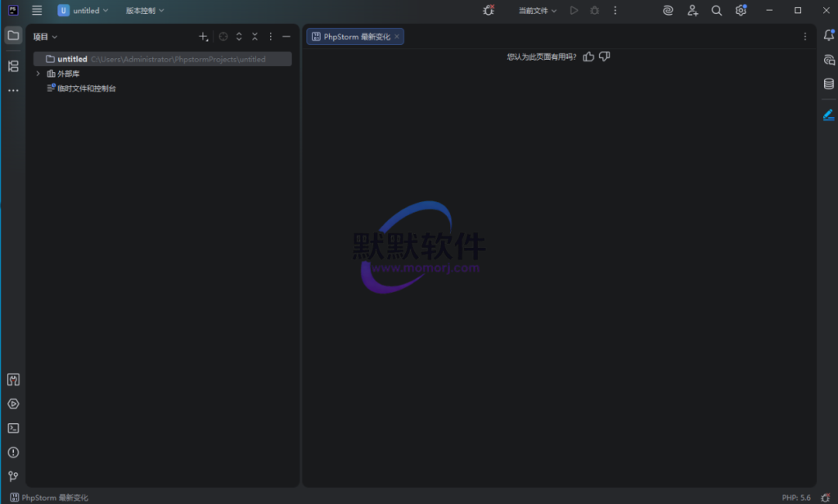Open the Structure tool window icon
The height and width of the screenshot is (504, 838).
click(x=13, y=65)
